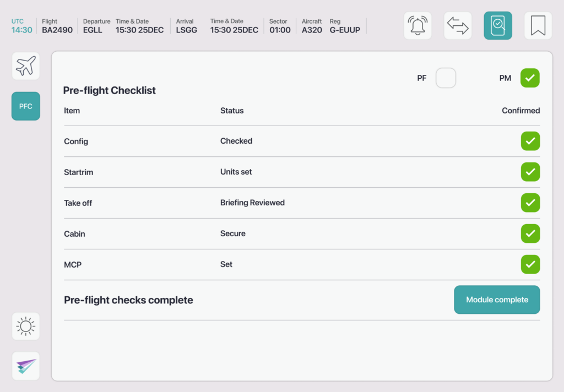This screenshot has height=392, width=564.
Task: Toggle the Take off confirmed checkbox
Action: point(530,203)
